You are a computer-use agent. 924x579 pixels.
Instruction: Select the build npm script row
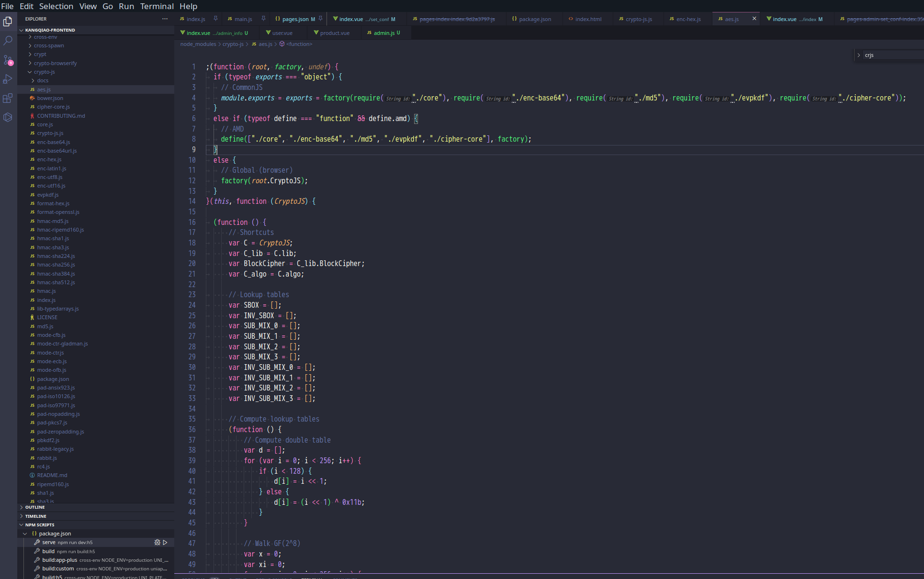pyautogui.click(x=96, y=551)
